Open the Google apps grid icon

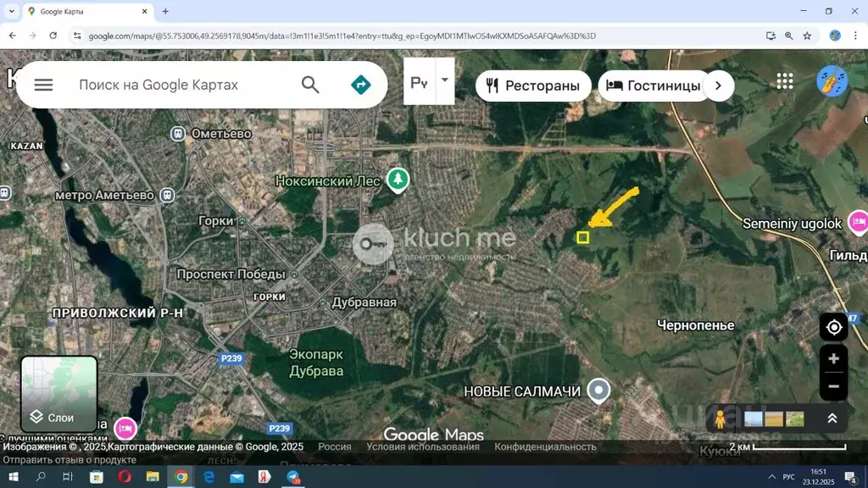point(784,80)
